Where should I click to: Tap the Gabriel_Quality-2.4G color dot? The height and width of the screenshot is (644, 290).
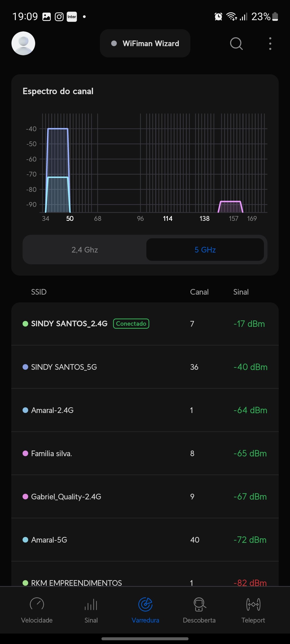tap(26, 497)
